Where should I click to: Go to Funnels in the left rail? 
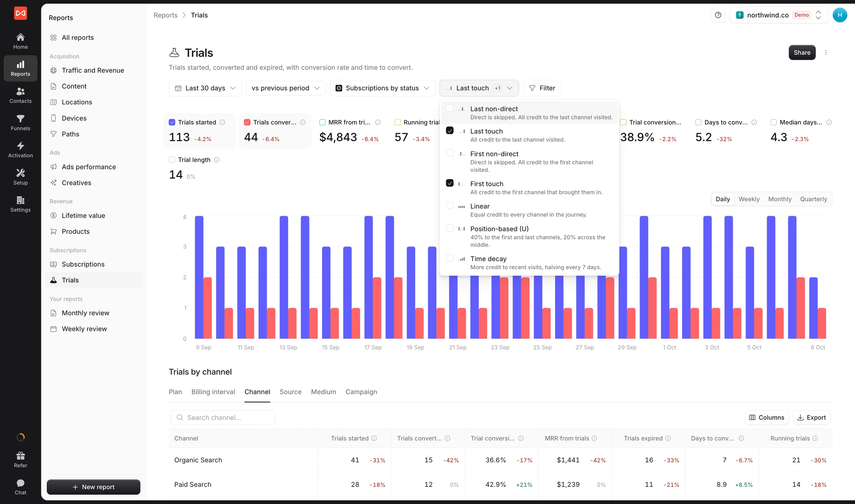[x=20, y=123]
